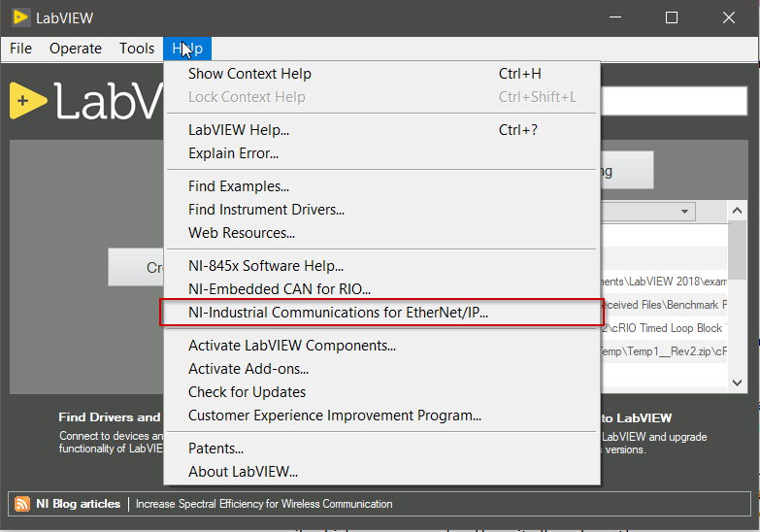Click the recent files scroll up arrow
The image size is (760, 532).
(738, 211)
